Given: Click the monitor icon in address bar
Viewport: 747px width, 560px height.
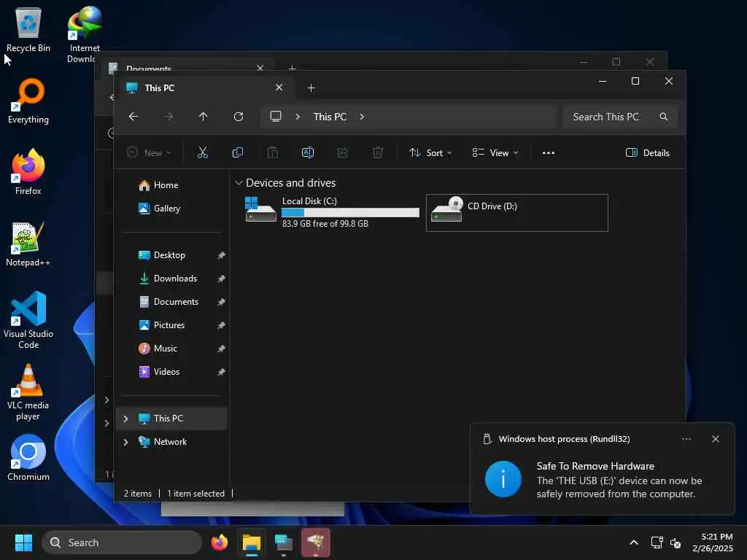Looking at the screenshot, I should [x=276, y=117].
